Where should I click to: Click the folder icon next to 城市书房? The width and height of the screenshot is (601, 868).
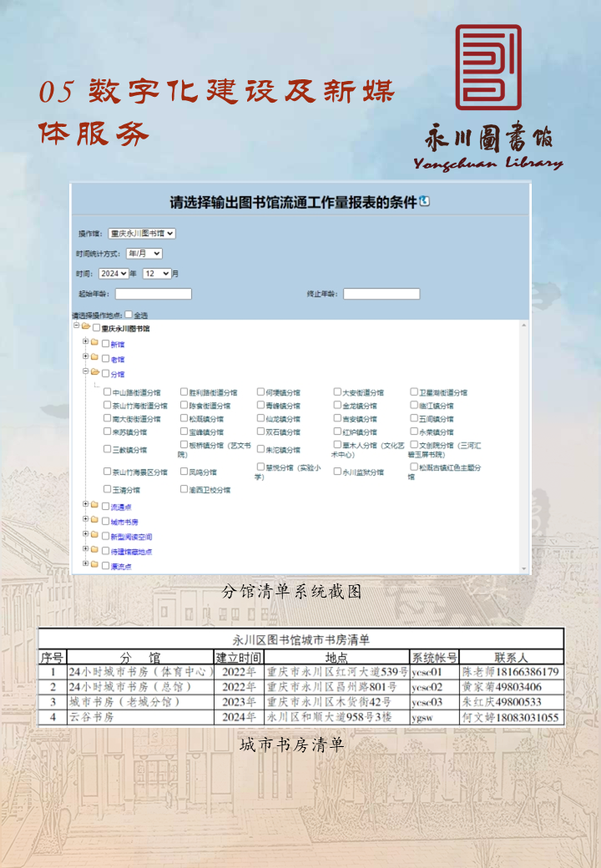coord(94,520)
